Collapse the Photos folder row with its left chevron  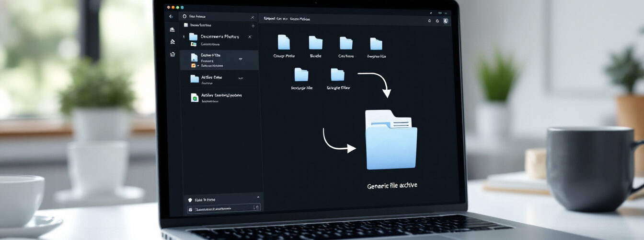pos(184,36)
